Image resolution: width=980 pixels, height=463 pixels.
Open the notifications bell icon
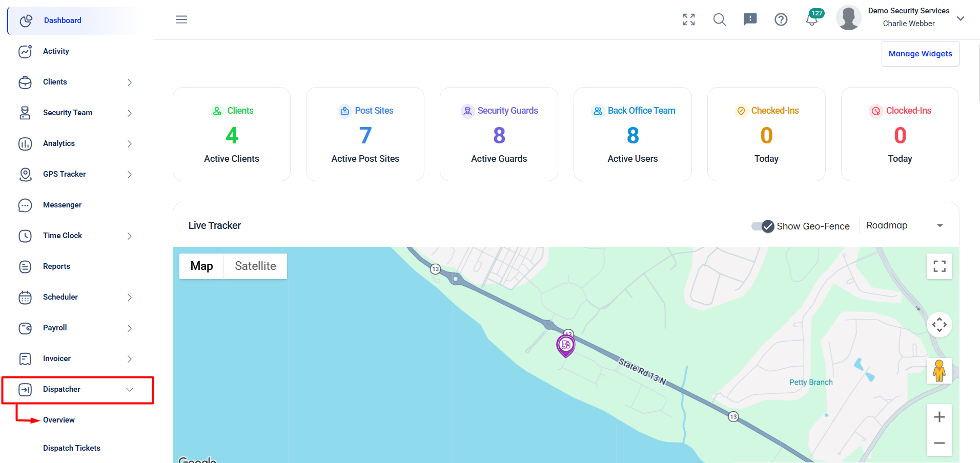[x=812, y=19]
